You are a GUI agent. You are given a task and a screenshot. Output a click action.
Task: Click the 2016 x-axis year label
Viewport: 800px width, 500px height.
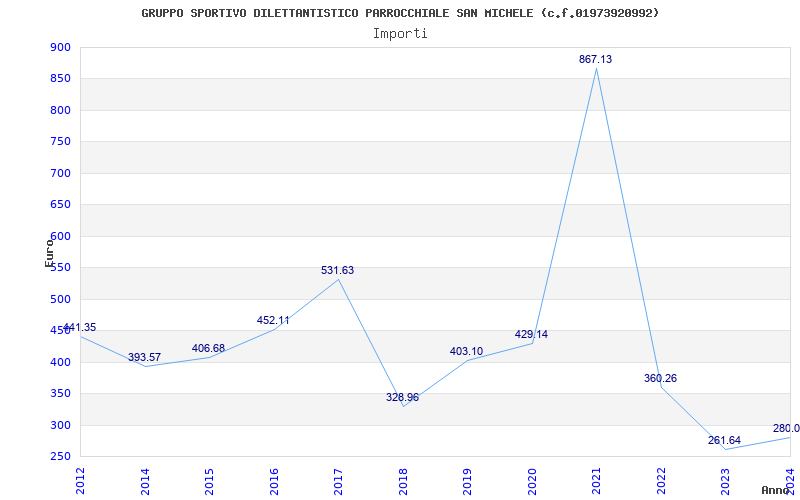pyautogui.click(x=274, y=481)
